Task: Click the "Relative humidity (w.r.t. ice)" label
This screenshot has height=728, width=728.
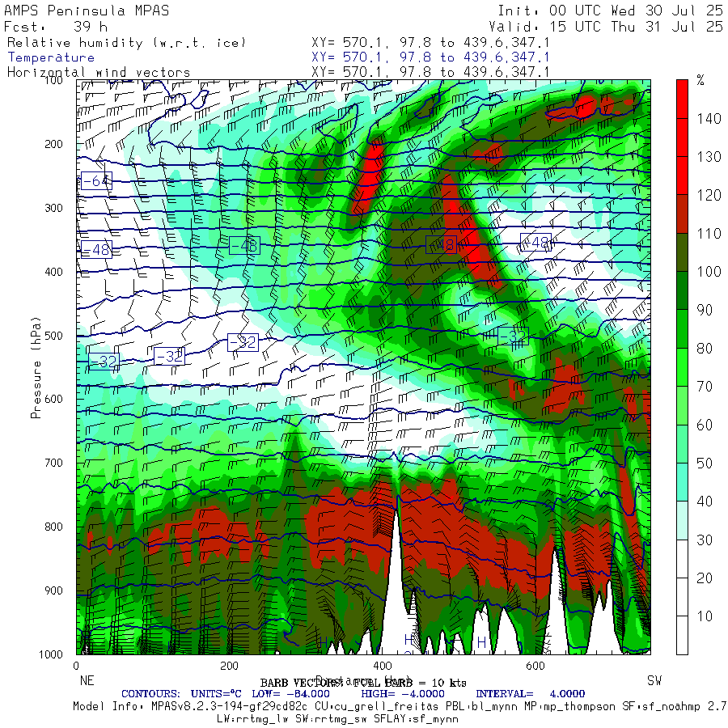Action: [126, 43]
